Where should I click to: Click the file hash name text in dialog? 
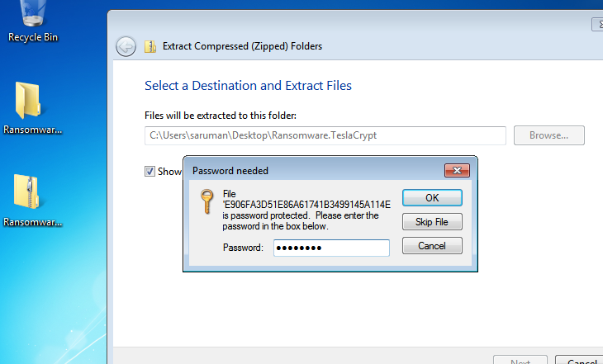click(306, 205)
